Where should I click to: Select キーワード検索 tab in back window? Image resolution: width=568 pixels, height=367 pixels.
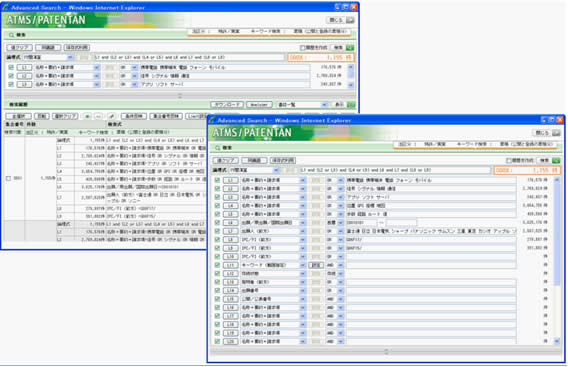pyautogui.click(x=265, y=31)
